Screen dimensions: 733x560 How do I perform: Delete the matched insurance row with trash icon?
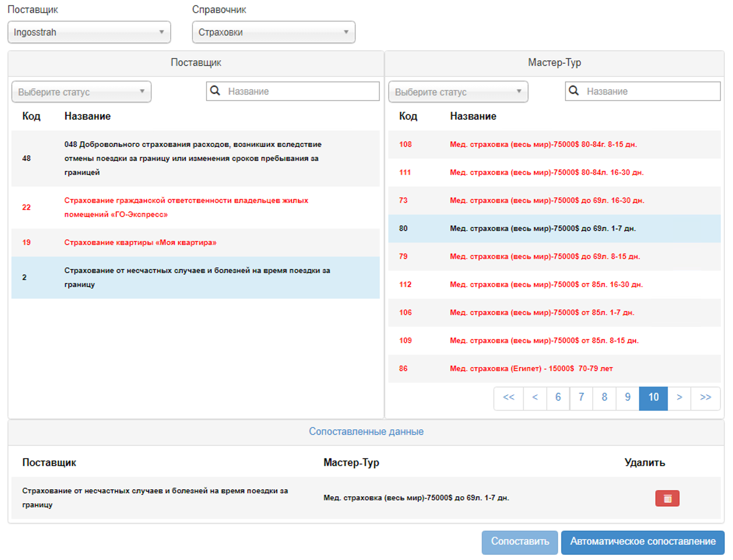tap(667, 498)
